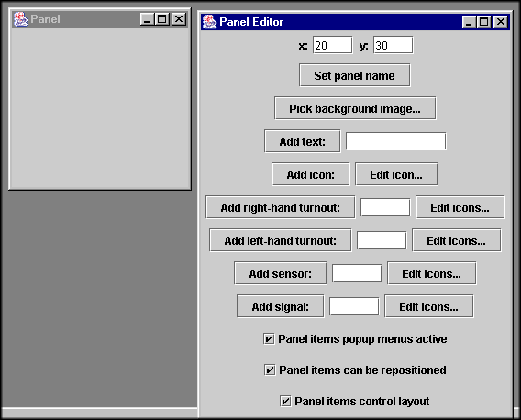Screen dimensions: 521x420
Task: Click the Add text button
Action: pyautogui.click(x=303, y=141)
